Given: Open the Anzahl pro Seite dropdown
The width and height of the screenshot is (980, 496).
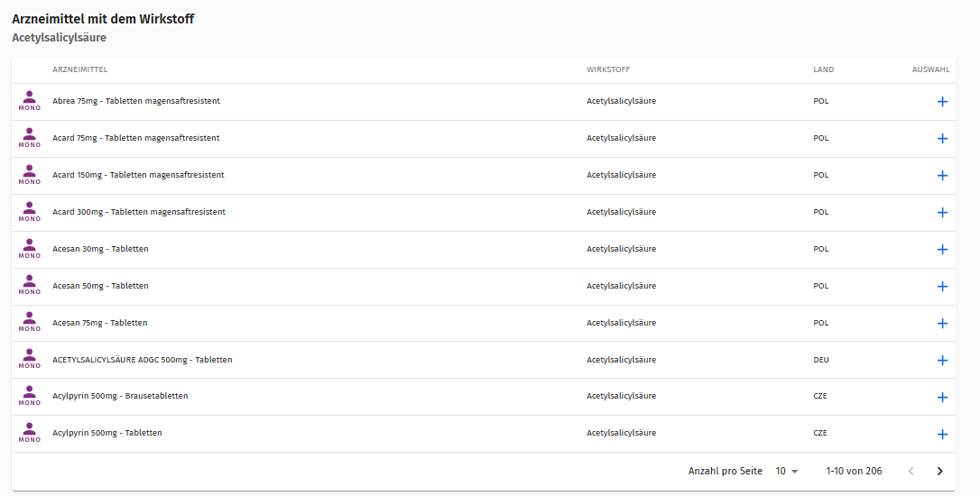Looking at the screenshot, I should point(787,471).
